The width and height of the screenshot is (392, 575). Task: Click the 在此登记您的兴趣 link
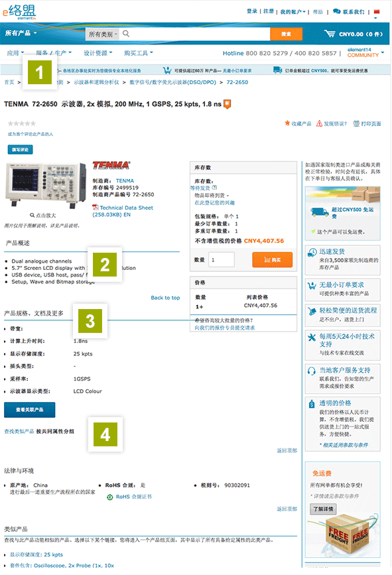click(x=214, y=203)
